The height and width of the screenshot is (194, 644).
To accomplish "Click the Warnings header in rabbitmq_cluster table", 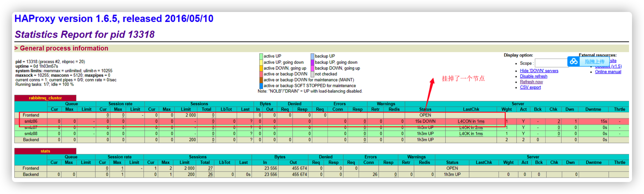I will click(386, 104).
